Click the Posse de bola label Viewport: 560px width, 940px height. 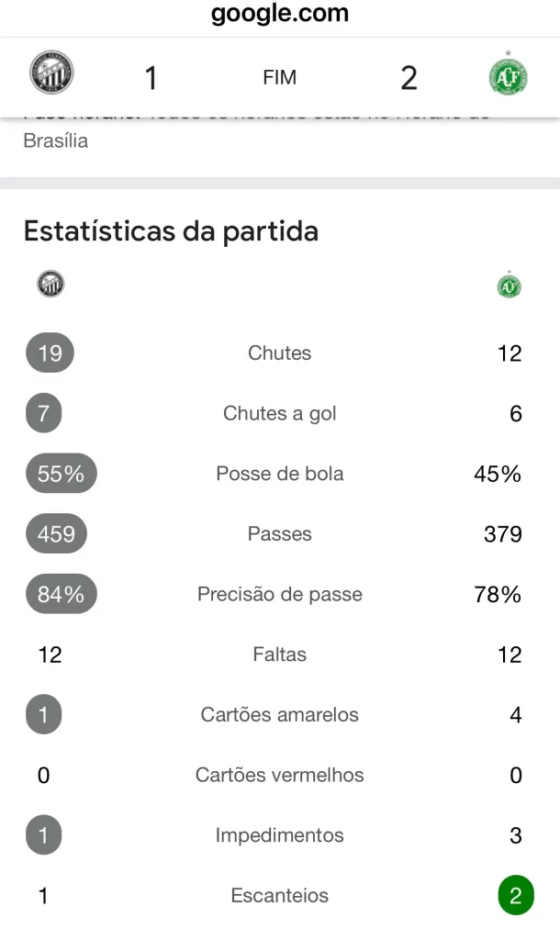pos(280,474)
